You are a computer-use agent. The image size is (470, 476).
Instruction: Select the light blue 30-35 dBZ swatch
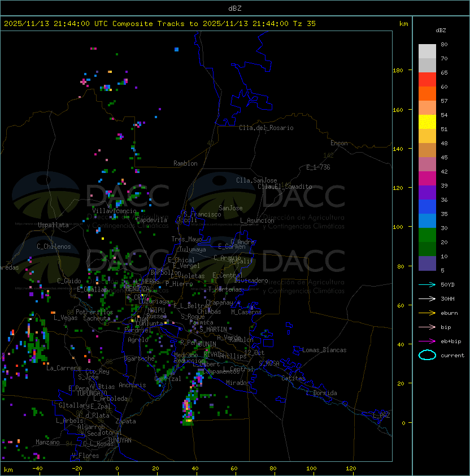click(427, 220)
